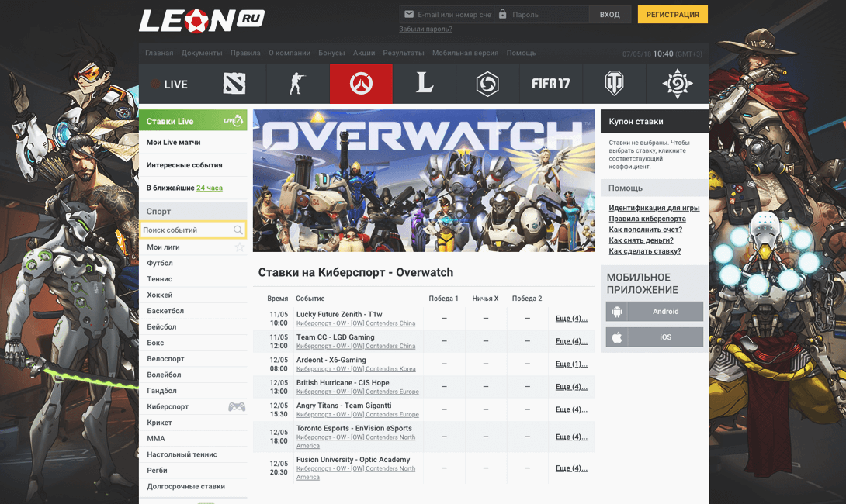Open the League of Legends icon
This screenshot has width=846, height=504.
pyautogui.click(x=425, y=84)
